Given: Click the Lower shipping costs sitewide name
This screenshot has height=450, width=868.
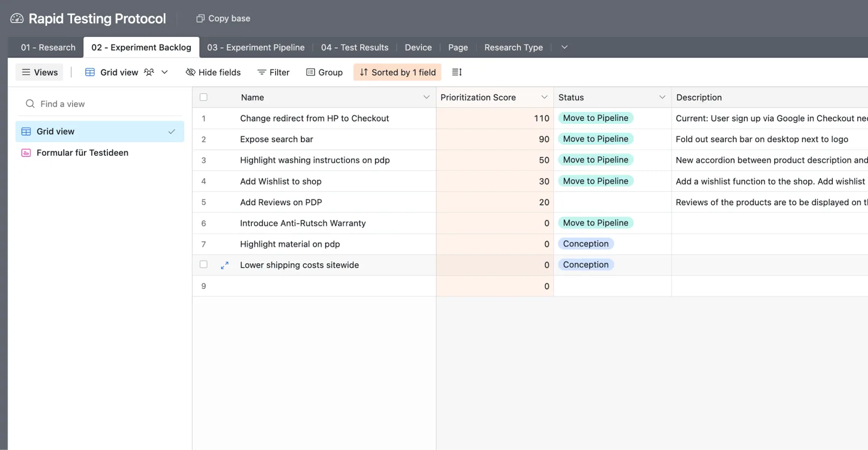Looking at the screenshot, I should point(299,265).
